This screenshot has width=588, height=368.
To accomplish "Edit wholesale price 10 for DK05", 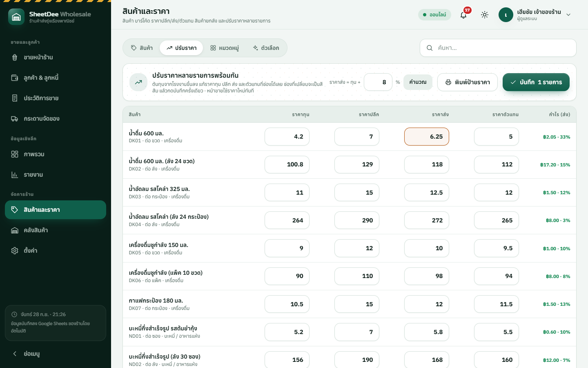I will pyautogui.click(x=427, y=248).
